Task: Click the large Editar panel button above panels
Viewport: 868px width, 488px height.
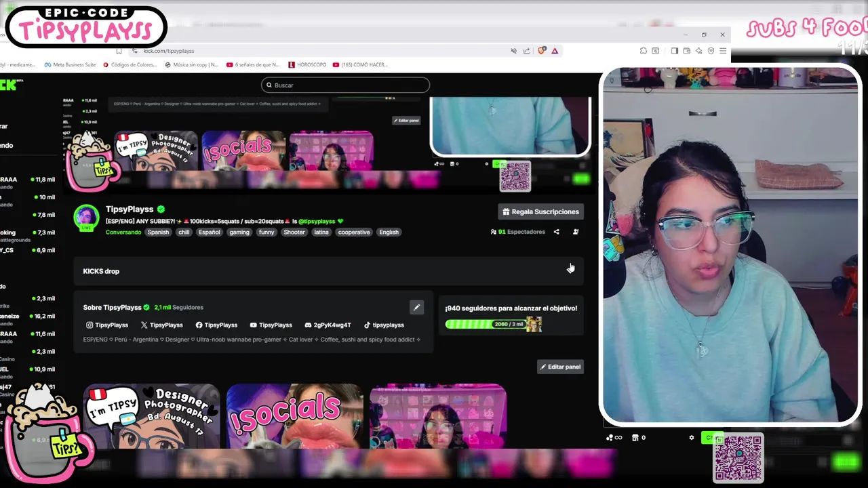Action: pyautogui.click(x=560, y=367)
